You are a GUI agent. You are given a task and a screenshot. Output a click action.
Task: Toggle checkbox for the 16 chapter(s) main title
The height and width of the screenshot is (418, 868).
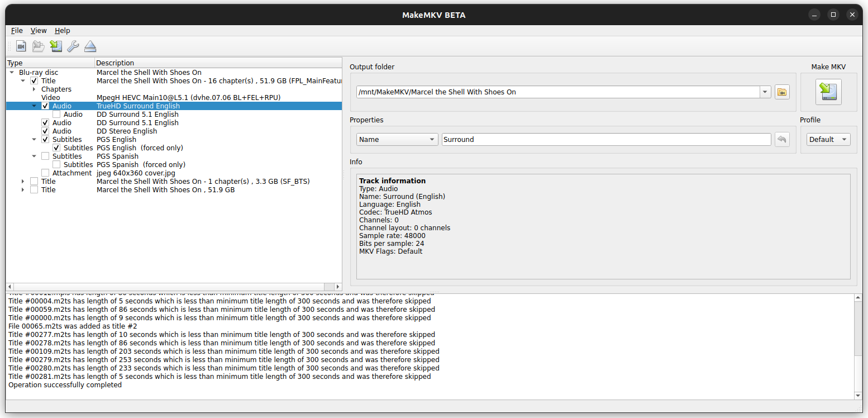[x=34, y=81]
